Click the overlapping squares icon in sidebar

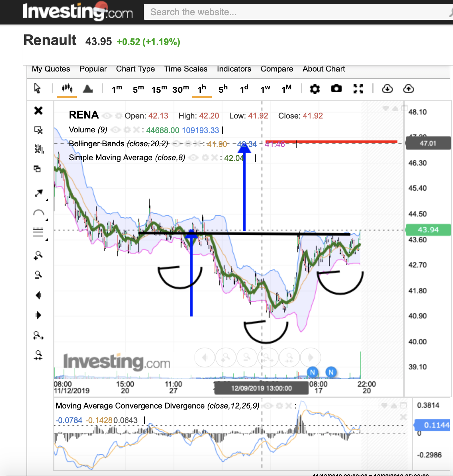coord(37,169)
